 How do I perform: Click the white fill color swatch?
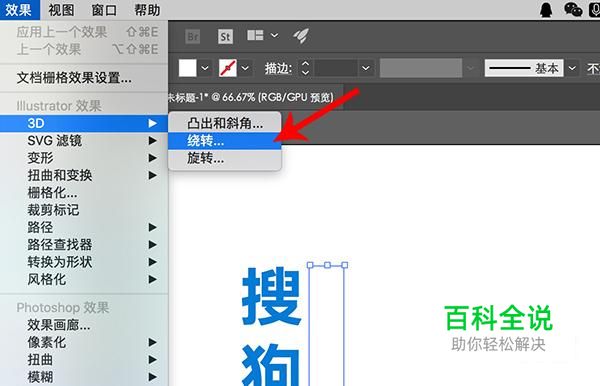click(x=188, y=68)
